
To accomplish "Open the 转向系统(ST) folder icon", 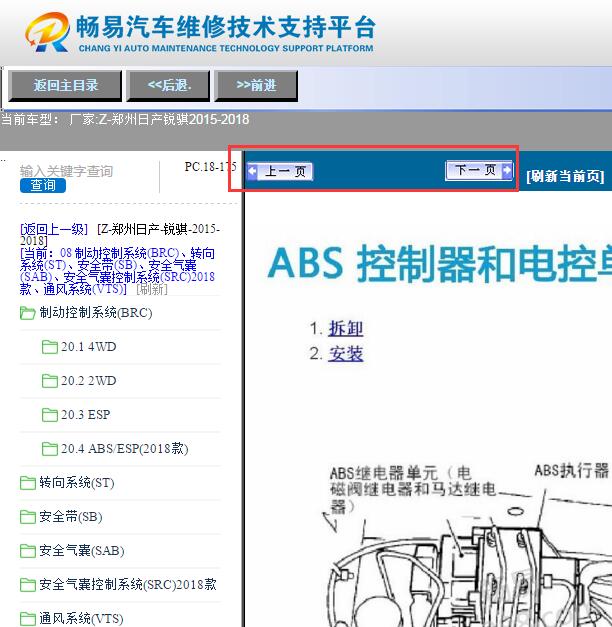I will pos(28,483).
